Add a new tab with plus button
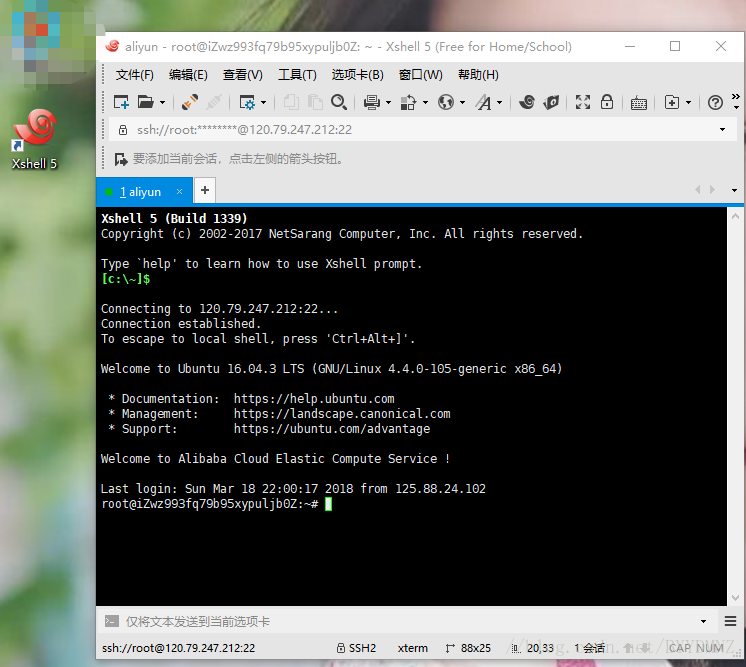The height and width of the screenshot is (667, 746). pos(205,191)
